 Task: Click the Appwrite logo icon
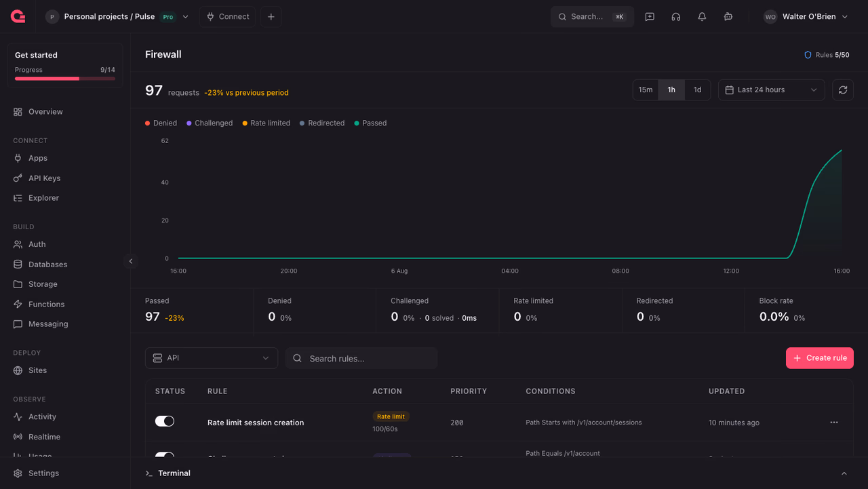[18, 17]
